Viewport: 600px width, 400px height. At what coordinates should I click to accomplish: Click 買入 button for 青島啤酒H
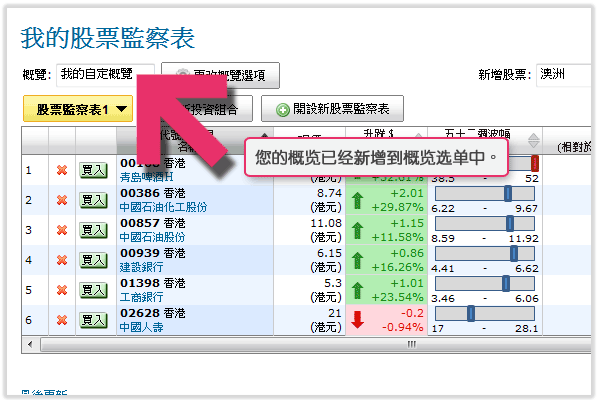click(x=93, y=170)
